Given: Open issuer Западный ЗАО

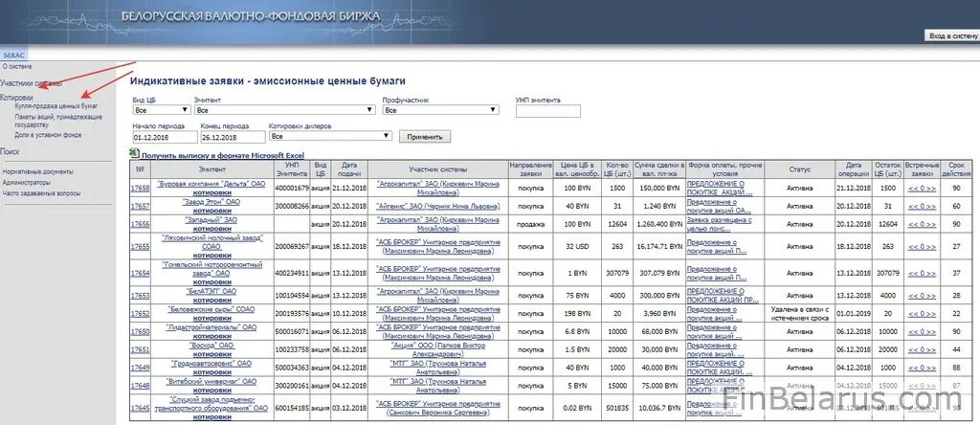Looking at the screenshot, I should 212,220.
